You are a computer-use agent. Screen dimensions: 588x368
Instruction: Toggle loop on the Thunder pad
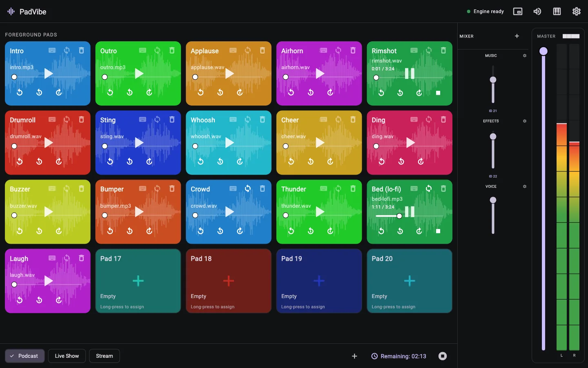pyautogui.click(x=338, y=188)
